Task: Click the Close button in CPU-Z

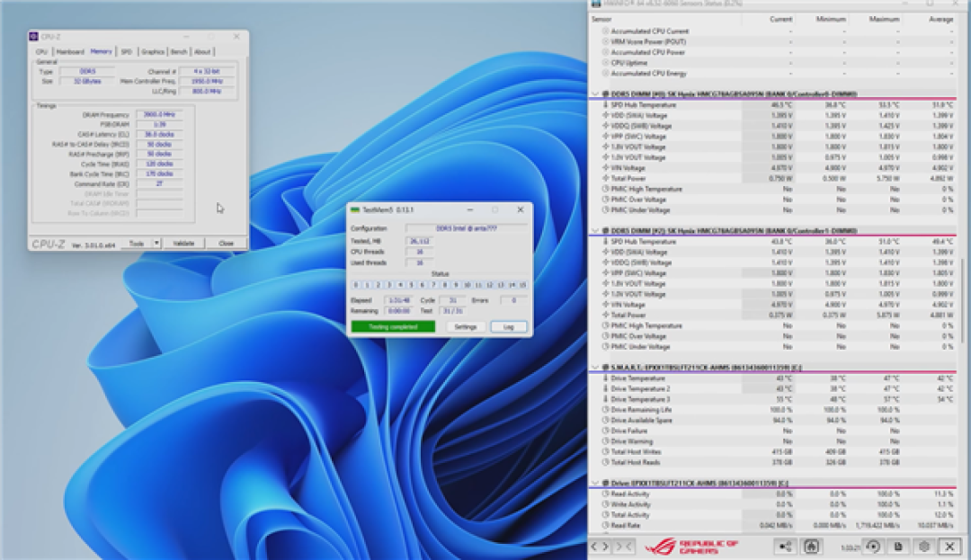Action: click(x=226, y=244)
